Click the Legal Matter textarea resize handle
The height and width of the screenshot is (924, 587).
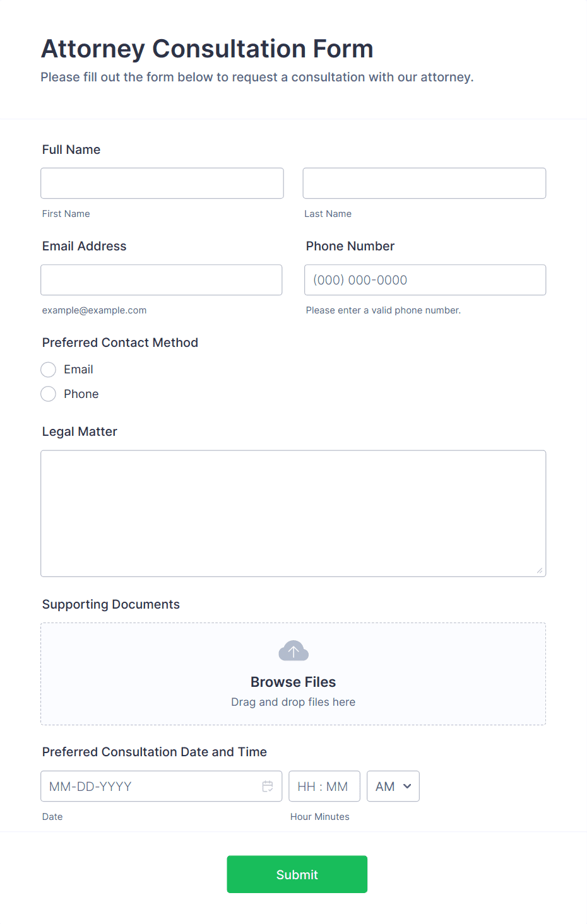point(540,570)
